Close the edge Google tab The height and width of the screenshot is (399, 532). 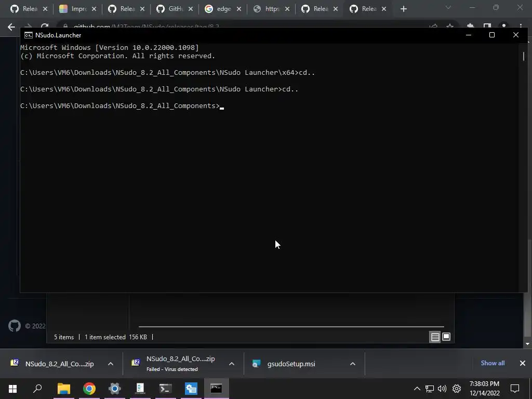[239, 9]
